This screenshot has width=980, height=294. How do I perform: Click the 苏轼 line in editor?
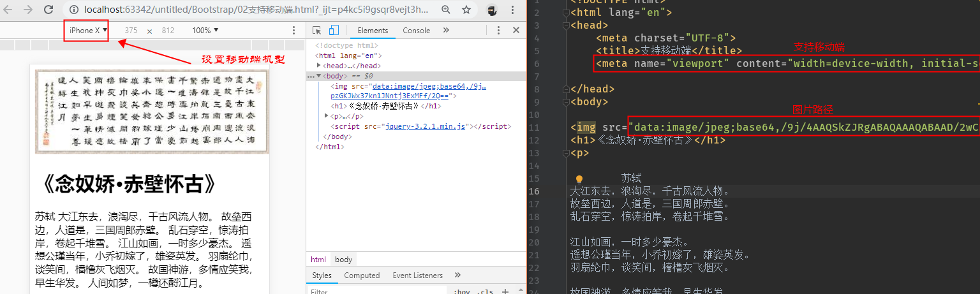coord(631,178)
